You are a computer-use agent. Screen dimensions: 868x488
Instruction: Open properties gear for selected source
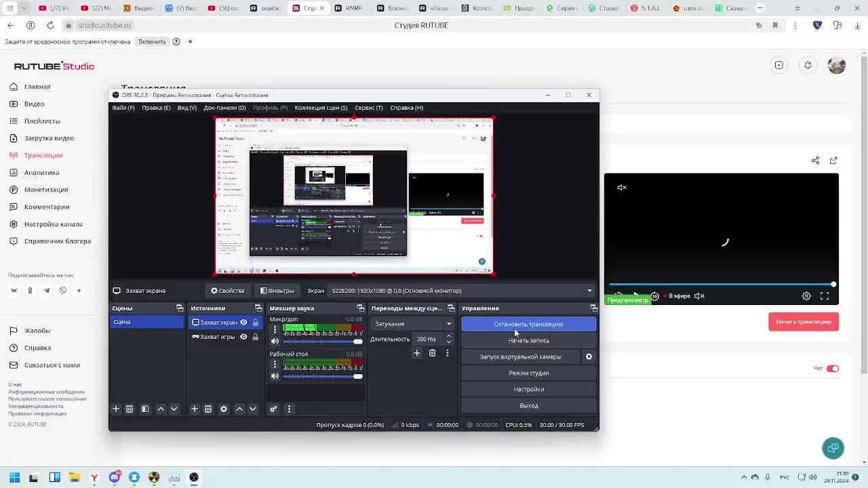(x=224, y=409)
